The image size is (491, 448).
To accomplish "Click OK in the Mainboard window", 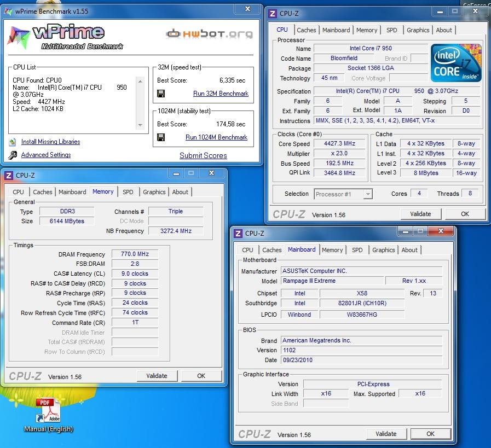I will [x=431, y=434].
